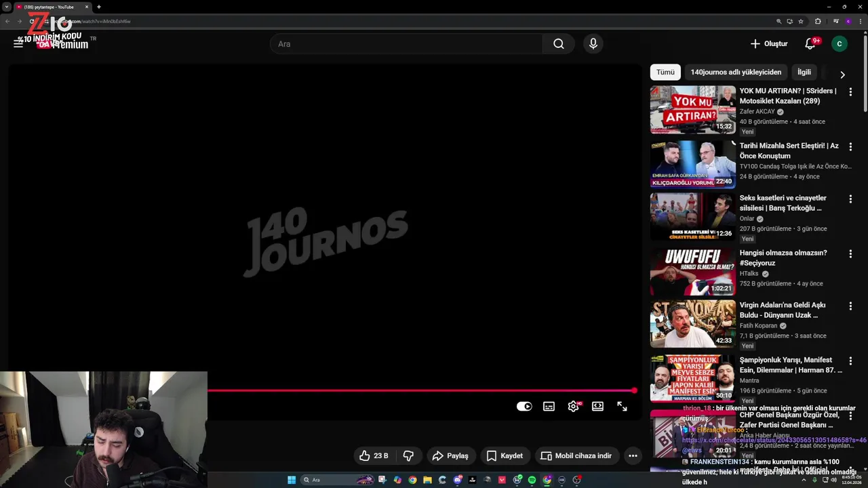Open a new browser tab with plus
The image size is (868, 488).
(x=98, y=7)
